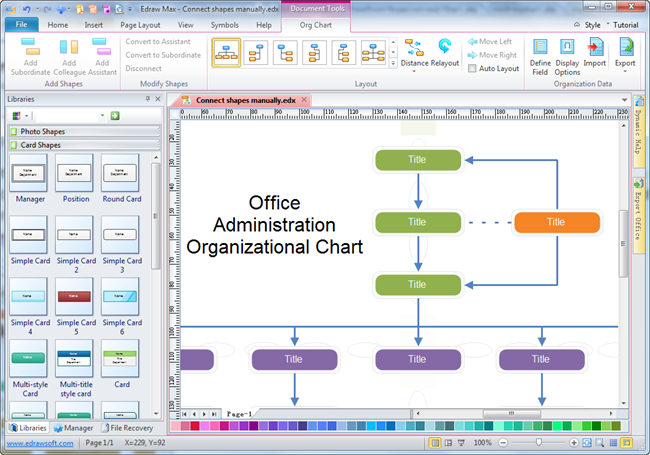The image size is (650, 455).
Task: Click Add Subordinate icon
Action: 30,46
